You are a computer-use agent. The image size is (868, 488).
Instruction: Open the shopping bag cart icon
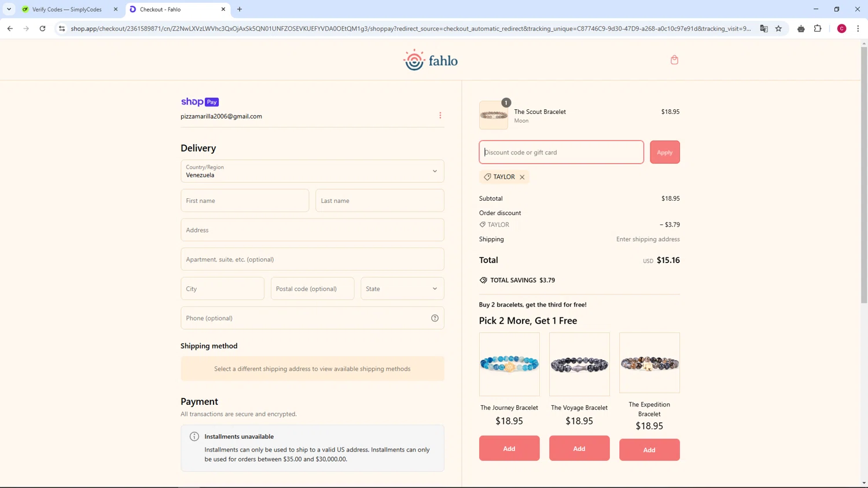(x=674, y=60)
